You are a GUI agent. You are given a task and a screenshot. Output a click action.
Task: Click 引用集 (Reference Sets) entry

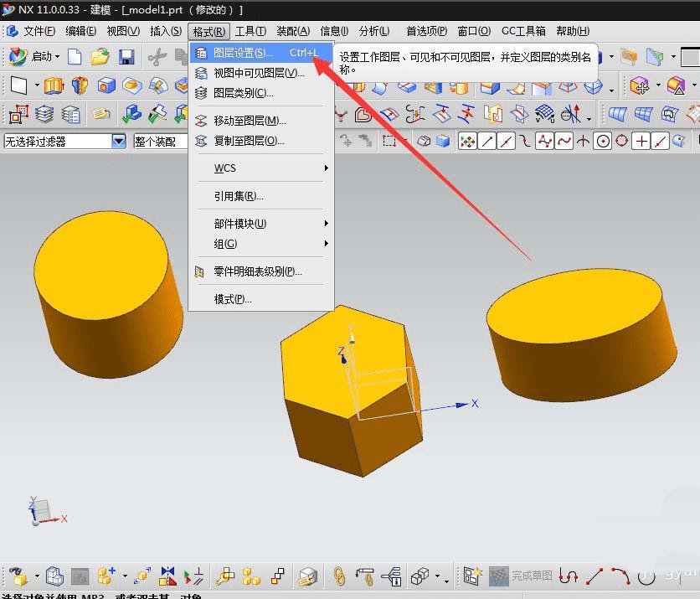(239, 196)
